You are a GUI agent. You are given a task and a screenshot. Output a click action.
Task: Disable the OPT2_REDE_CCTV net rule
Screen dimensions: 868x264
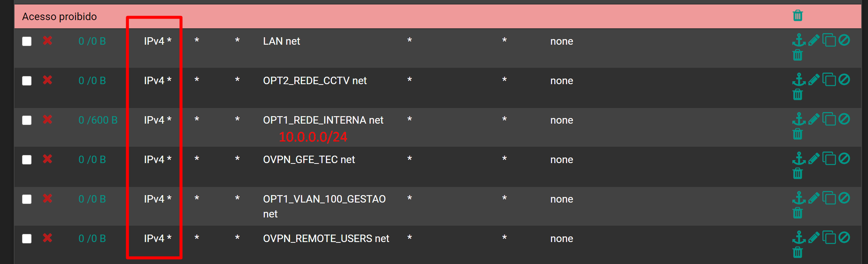pos(845,80)
